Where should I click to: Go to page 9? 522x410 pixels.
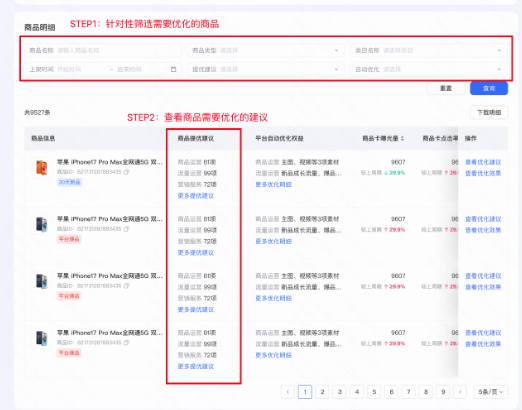[443, 392]
